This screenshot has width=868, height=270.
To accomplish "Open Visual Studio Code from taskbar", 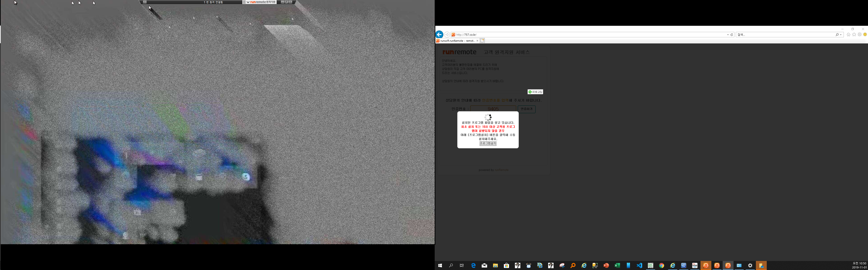I will [x=639, y=266].
